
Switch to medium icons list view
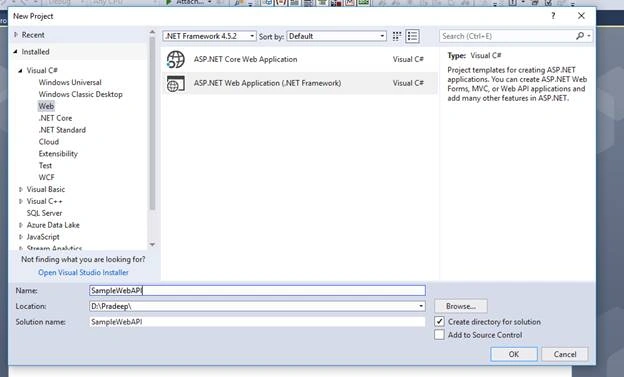412,36
